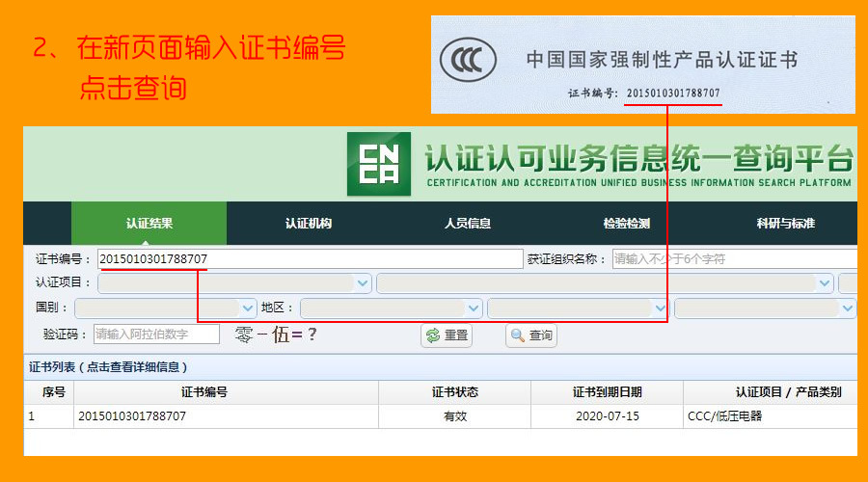The width and height of the screenshot is (868, 482).
Task: Click the 证书编号 input field
Action: point(310,259)
